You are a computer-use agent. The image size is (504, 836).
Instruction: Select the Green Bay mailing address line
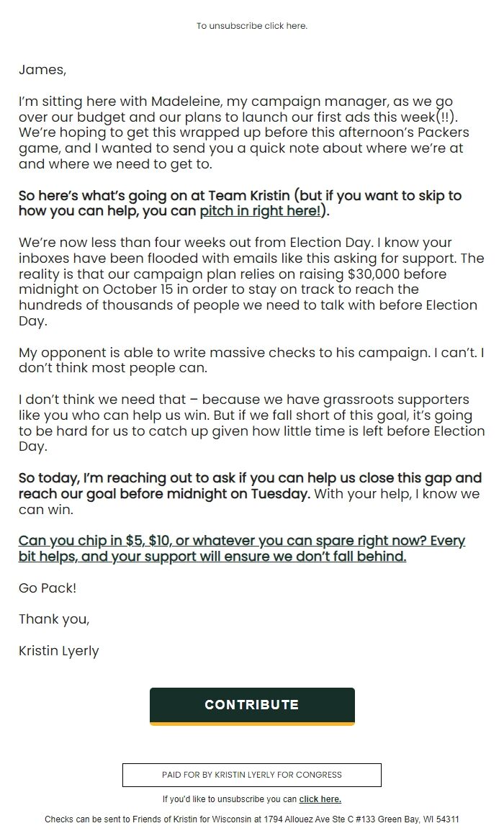click(x=252, y=819)
